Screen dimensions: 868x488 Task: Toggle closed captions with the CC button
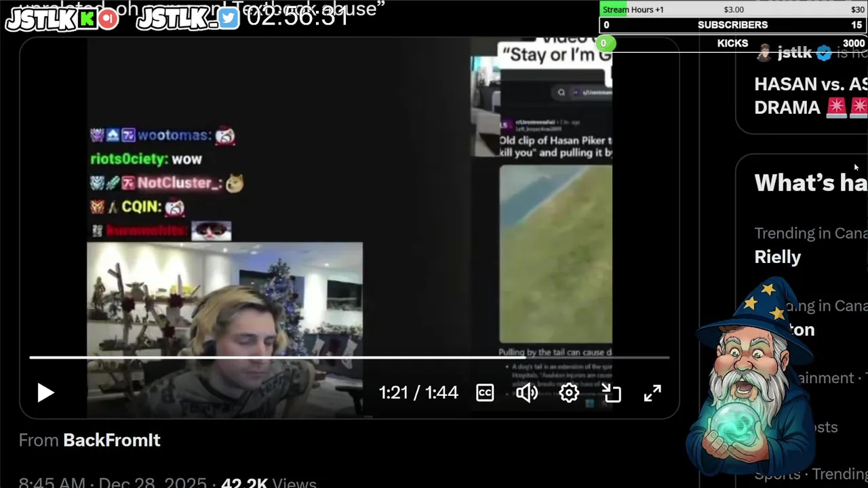tap(485, 392)
